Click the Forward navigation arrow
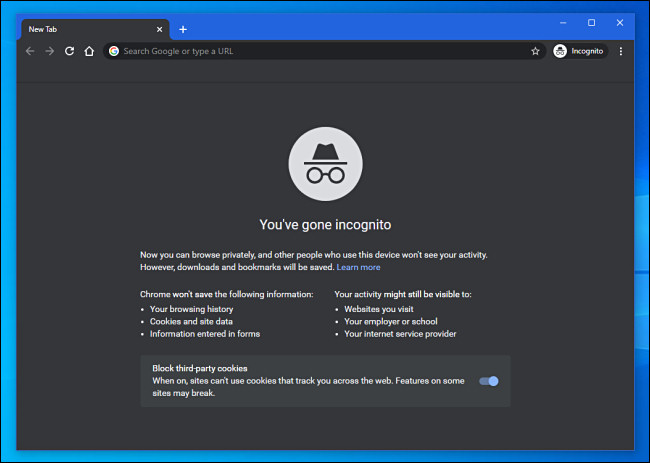The height and width of the screenshot is (463, 650). click(x=49, y=51)
